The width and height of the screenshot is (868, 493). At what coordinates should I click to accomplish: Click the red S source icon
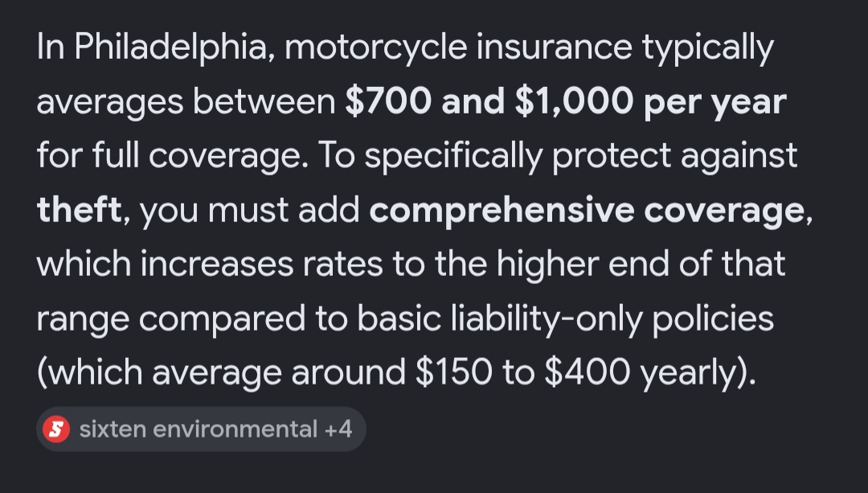(x=56, y=429)
